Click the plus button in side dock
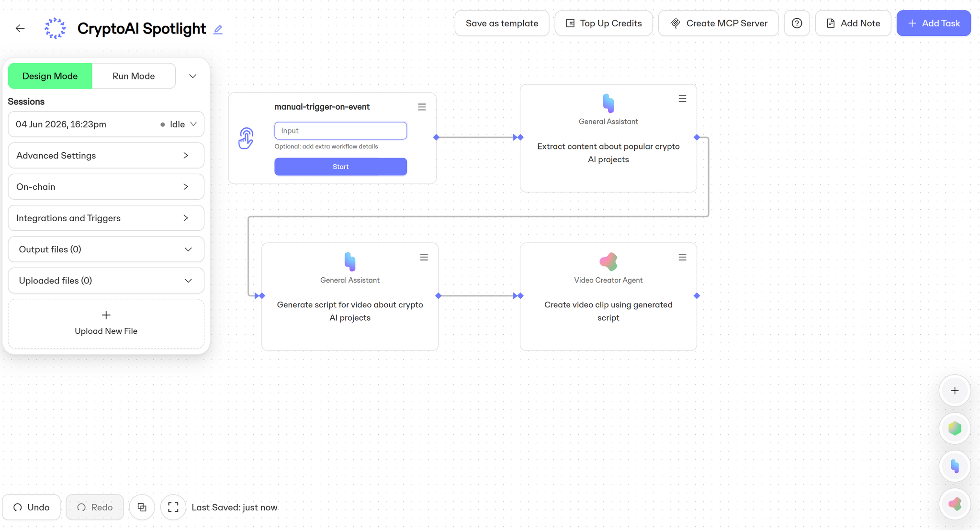The width and height of the screenshot is (980, 530). click(x=955, y=391)
